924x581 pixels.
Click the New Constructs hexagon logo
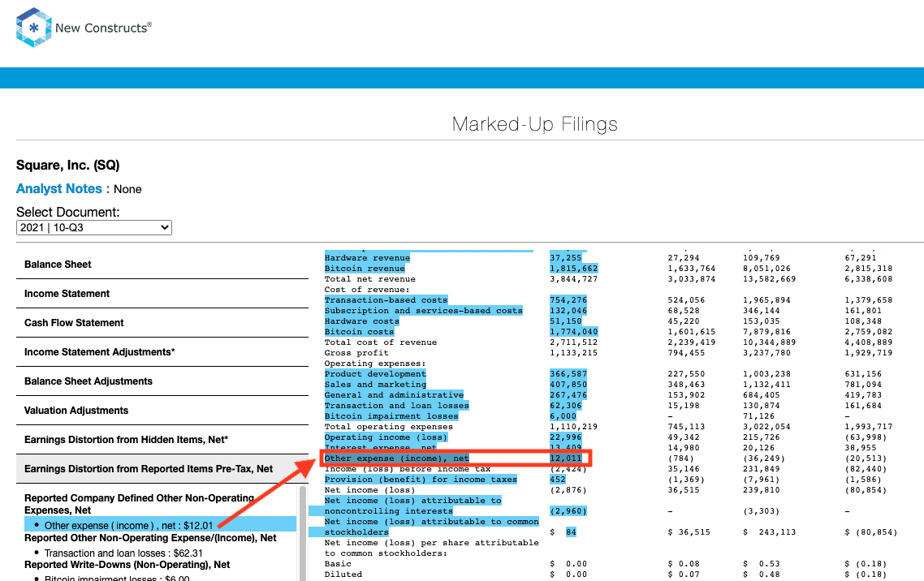[x=33, y=28]
